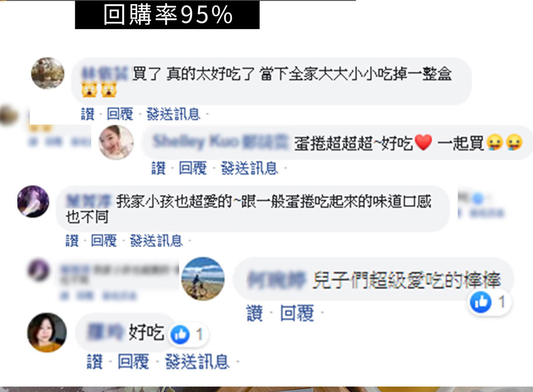The width and height of the screenshot is (533, 392).
Task: Open the purple avatar beside 我家小孩也超愛的
Action: tap(33, 201)
